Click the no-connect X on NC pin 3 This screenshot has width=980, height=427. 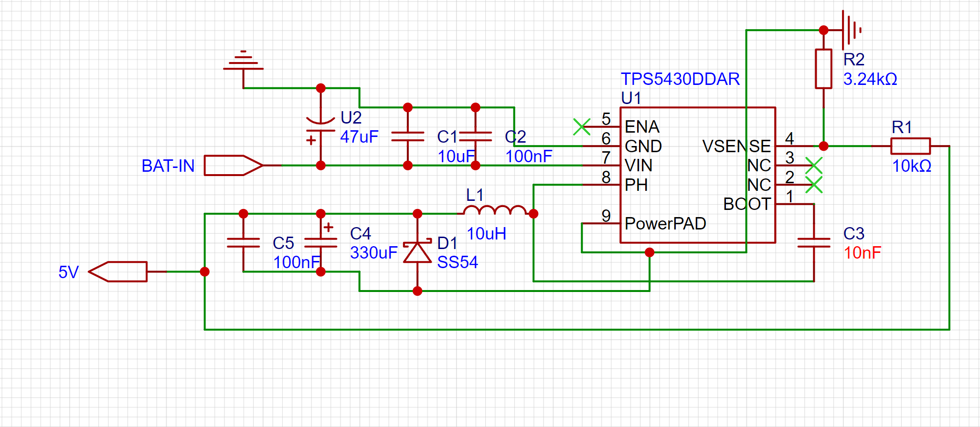point(814,166)
